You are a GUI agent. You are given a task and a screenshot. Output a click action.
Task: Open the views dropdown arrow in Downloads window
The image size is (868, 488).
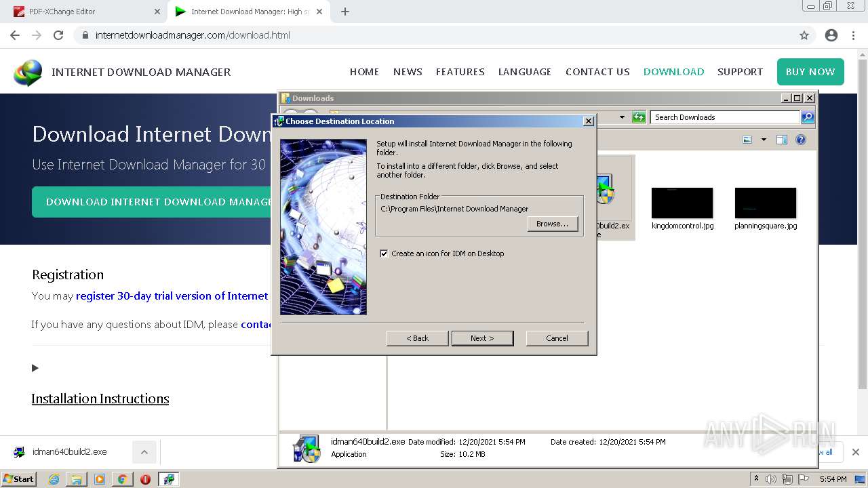coord(764,140)
